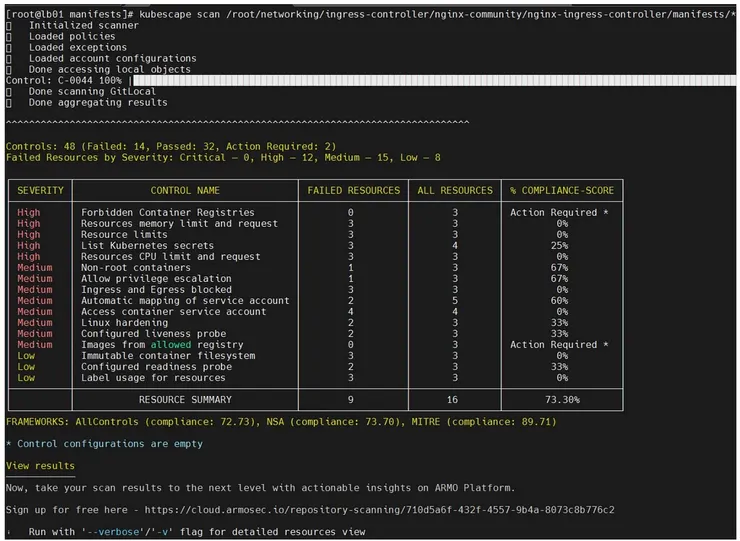Select the 'Loaded exceptions' status line
740x541 pixels.
pos(77,47)
